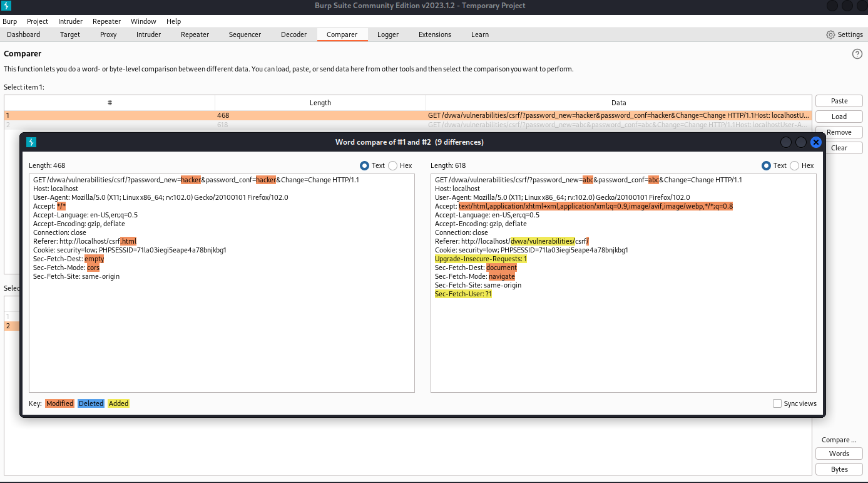The image size is (868, 483).
Task: Sort item 1 table by # column header
Action: (110, 103)
